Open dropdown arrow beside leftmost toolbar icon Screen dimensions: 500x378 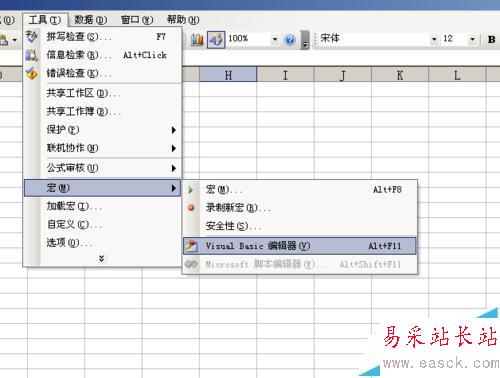15,40
